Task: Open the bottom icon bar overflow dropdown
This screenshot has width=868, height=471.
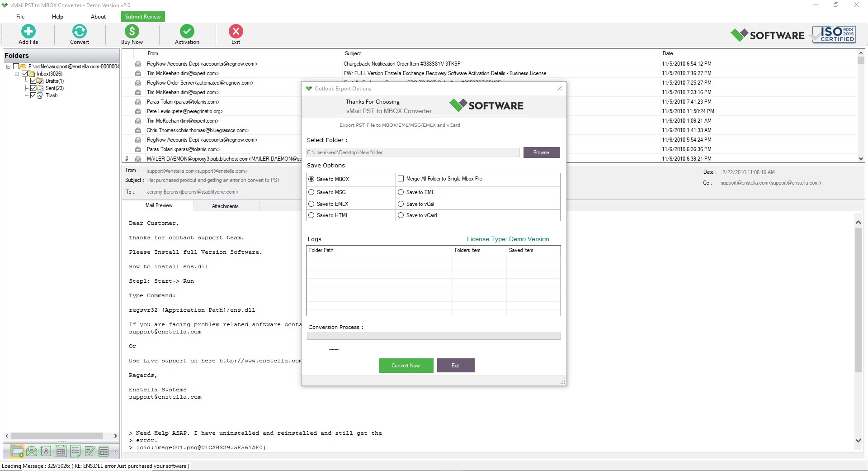Action: [x=115, y=451]
